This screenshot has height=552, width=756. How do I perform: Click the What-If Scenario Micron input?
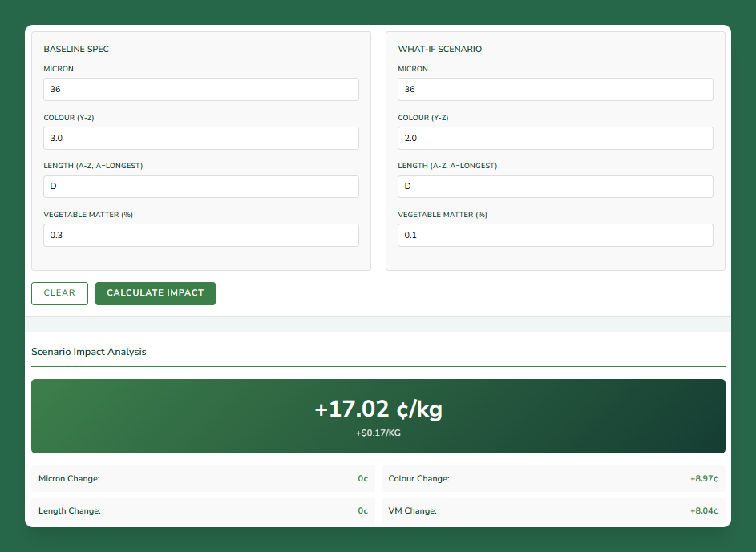(555, 89)
